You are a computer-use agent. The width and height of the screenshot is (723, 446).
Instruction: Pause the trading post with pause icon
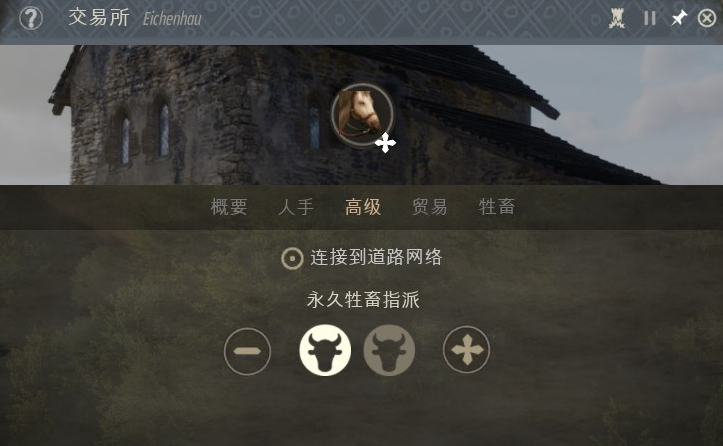[x=650, y=18]
